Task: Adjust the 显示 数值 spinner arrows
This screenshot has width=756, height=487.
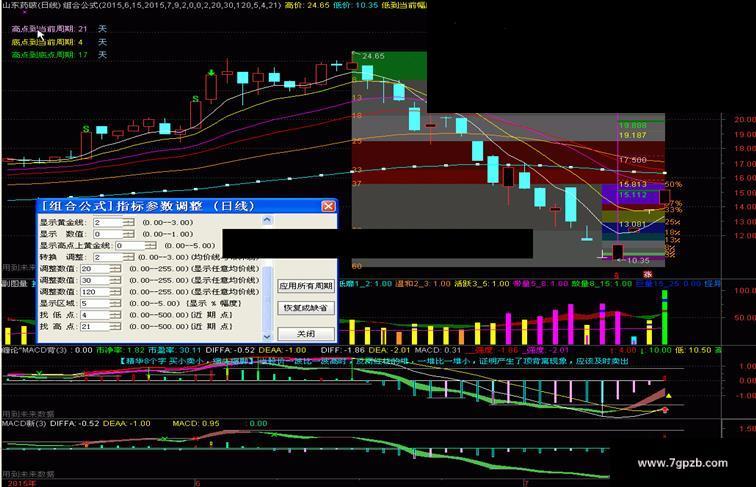Action: click(128, 234)
